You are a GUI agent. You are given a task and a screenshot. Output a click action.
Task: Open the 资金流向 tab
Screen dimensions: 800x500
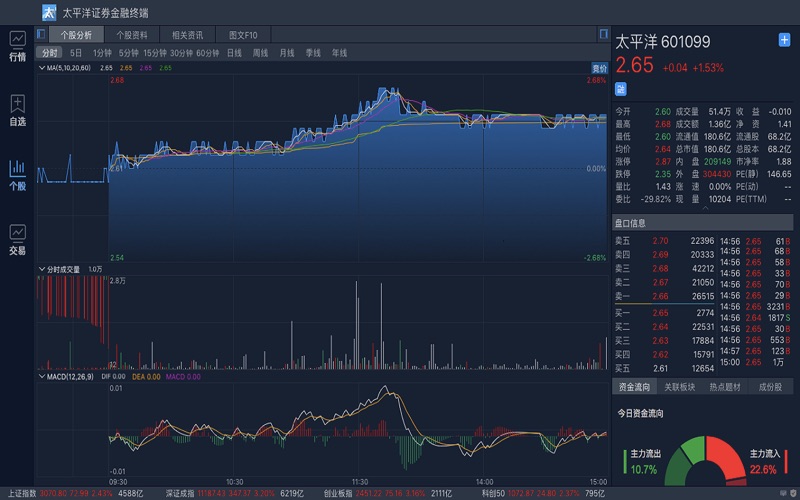(634, 387)
